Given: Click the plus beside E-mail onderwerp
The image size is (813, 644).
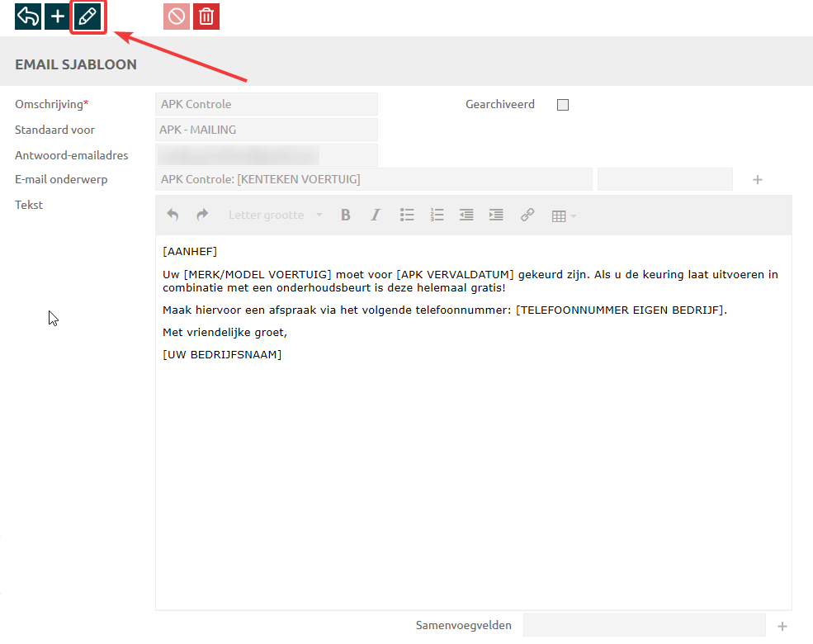Looking at the screenshot, I should click(x=758, y=179).
